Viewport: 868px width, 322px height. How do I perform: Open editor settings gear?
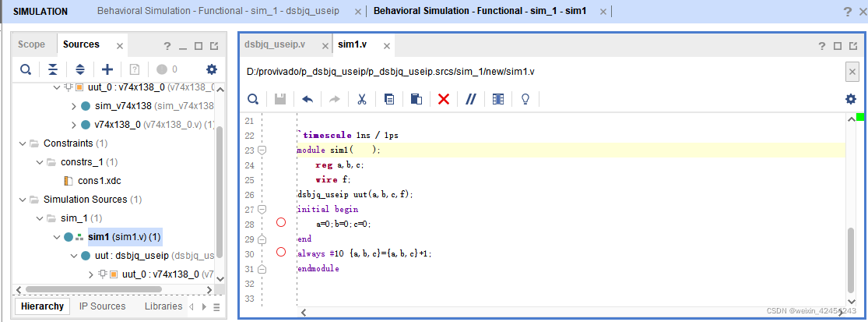pyautogui.click(x=850, y=99)
